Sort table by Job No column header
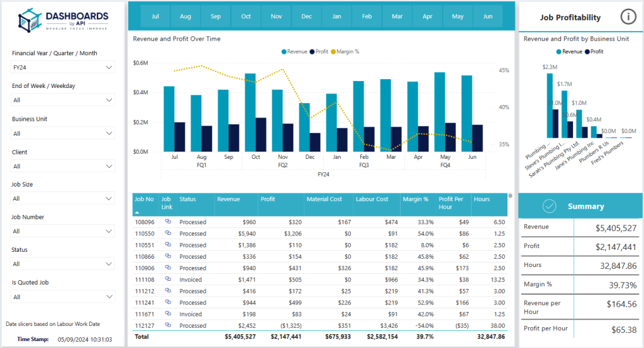 [x=143, y=199]
